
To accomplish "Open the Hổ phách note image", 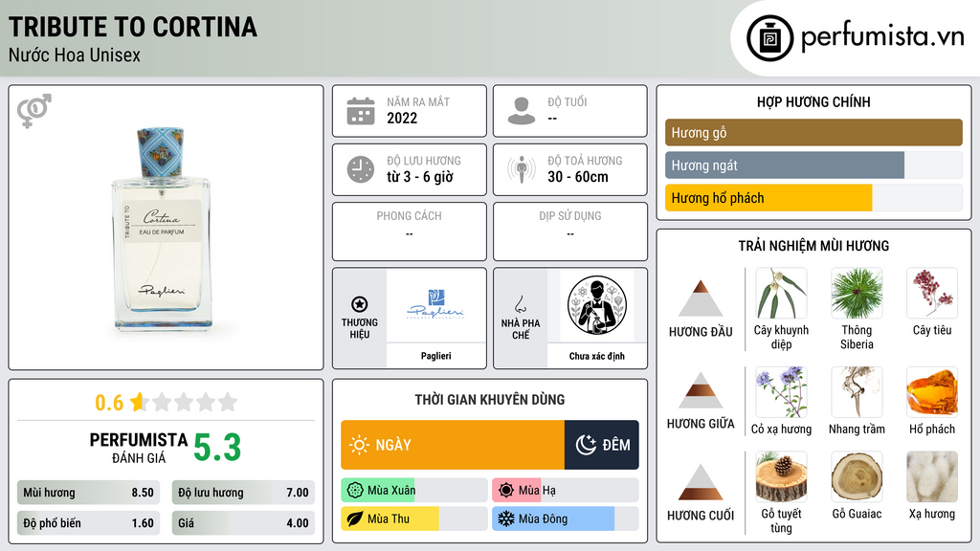I will coord(932,392).
